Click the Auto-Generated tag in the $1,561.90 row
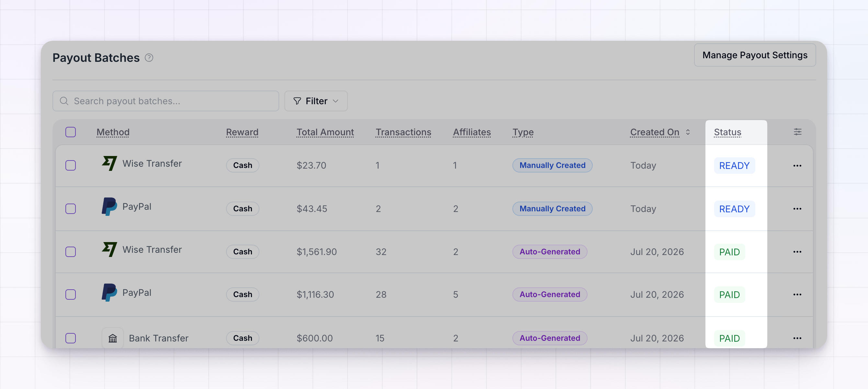The height and width of the screenshot is (389, 868). point(550,251)
